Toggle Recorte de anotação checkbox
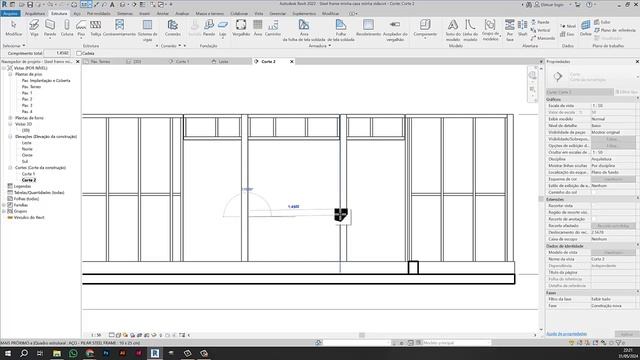The image size is (640, 360). click(x=594, y=219)
